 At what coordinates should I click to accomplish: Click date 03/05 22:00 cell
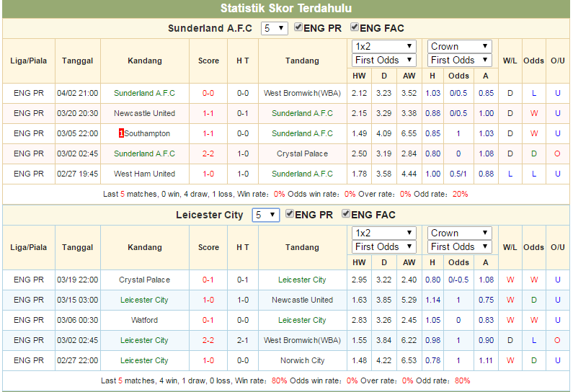77,133
